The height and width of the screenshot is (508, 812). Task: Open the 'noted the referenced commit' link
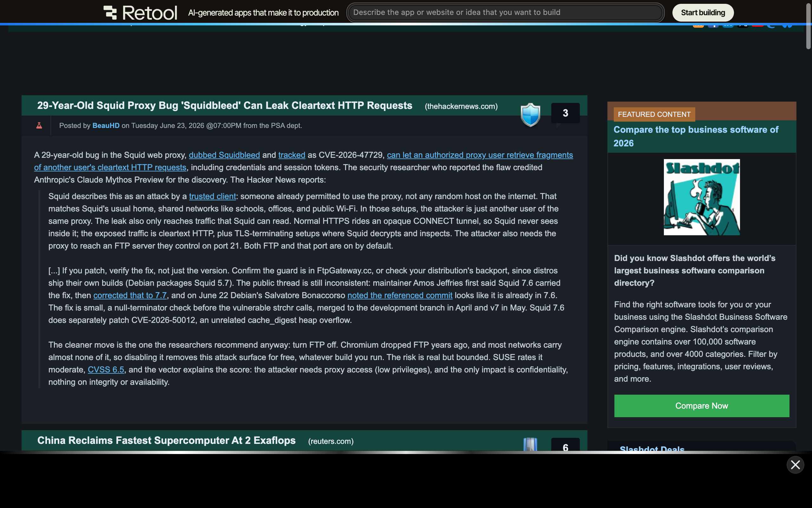400,296
